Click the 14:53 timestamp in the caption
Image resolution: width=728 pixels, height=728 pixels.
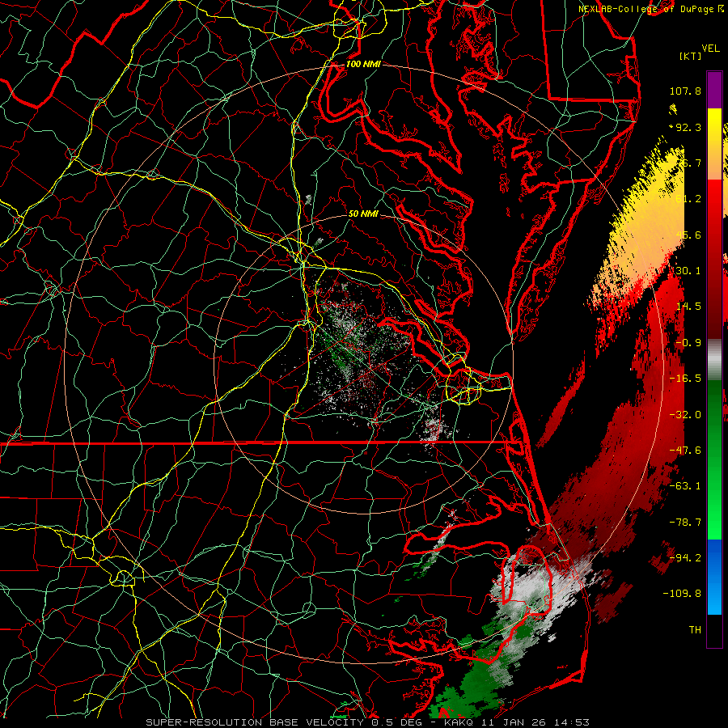[x=574, y=722]
